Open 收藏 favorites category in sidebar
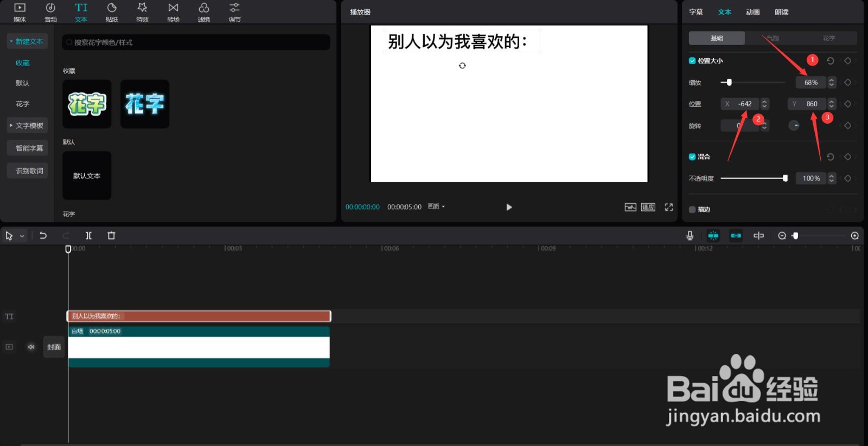Viewport: 868px width, 446px height. 22,63
